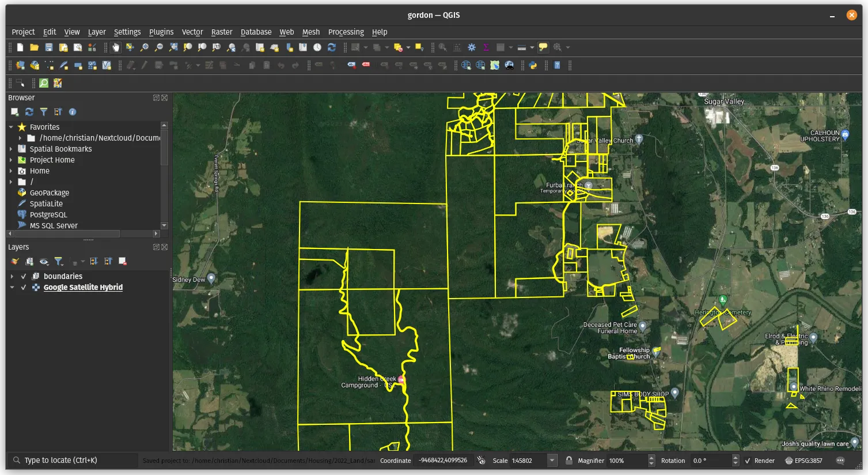Click the Zoom In magnifier tool
The image size is (868, 475).
point(145,47)
